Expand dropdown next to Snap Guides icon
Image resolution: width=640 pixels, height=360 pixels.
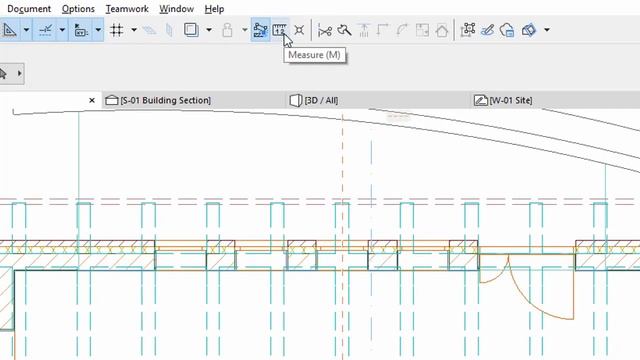coord(62,30)
